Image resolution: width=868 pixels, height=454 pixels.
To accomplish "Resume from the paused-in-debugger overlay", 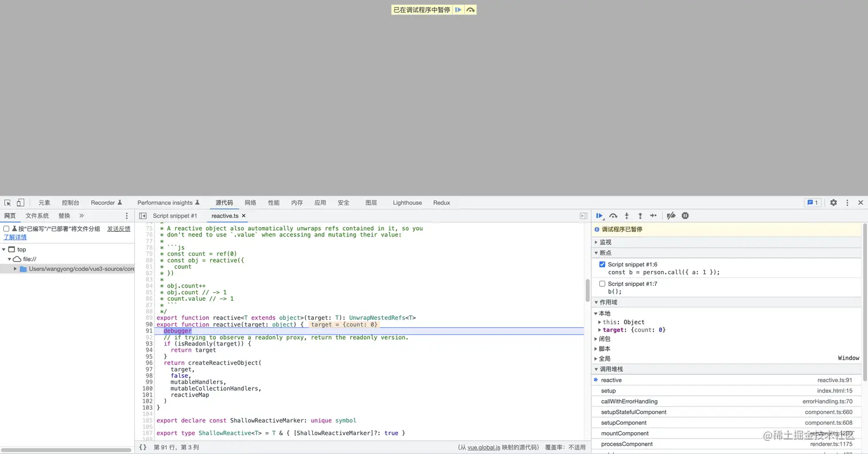I will [x=458, y=10].
